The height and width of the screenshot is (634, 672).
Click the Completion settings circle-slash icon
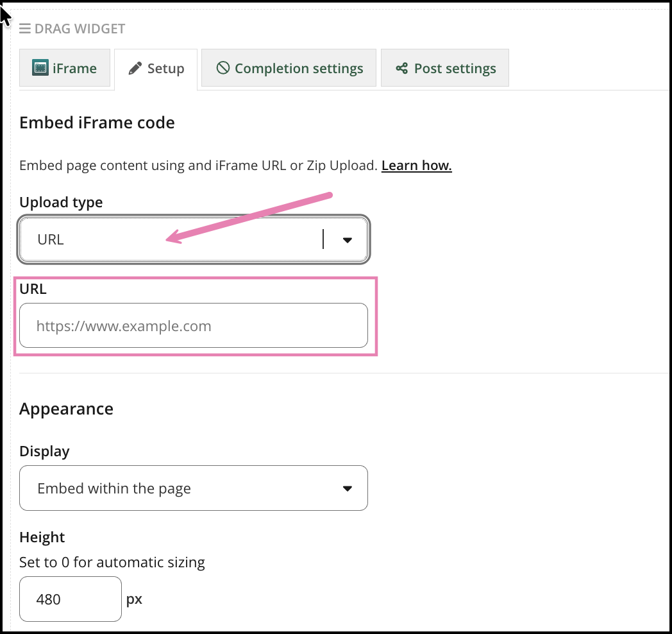(x=223, y=68)
